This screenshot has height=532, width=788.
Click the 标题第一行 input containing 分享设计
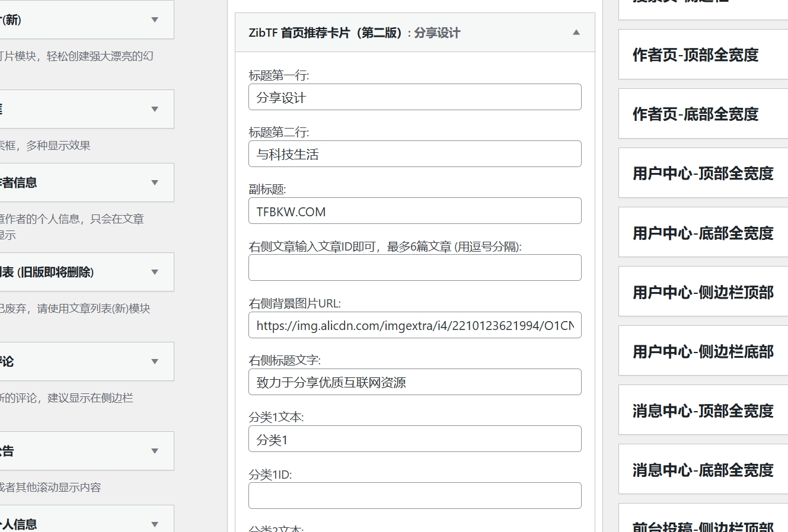pyautogui.click(x=414, y=97)
